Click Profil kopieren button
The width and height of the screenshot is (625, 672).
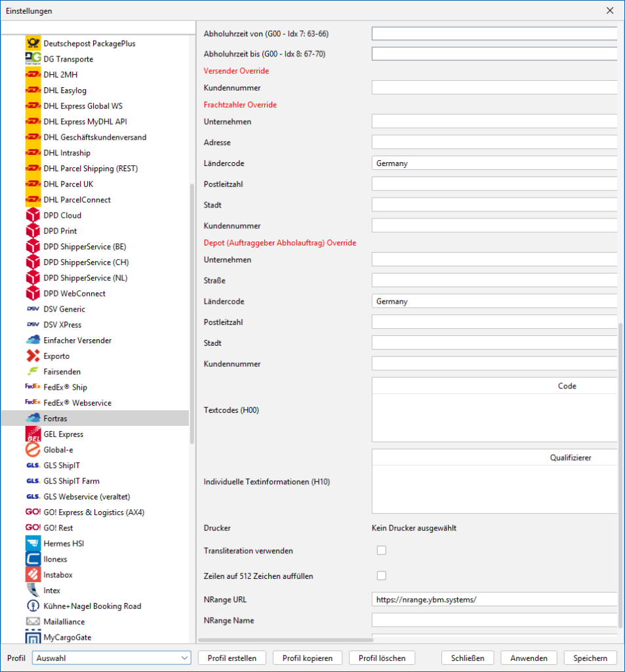[x=307, y=658]
